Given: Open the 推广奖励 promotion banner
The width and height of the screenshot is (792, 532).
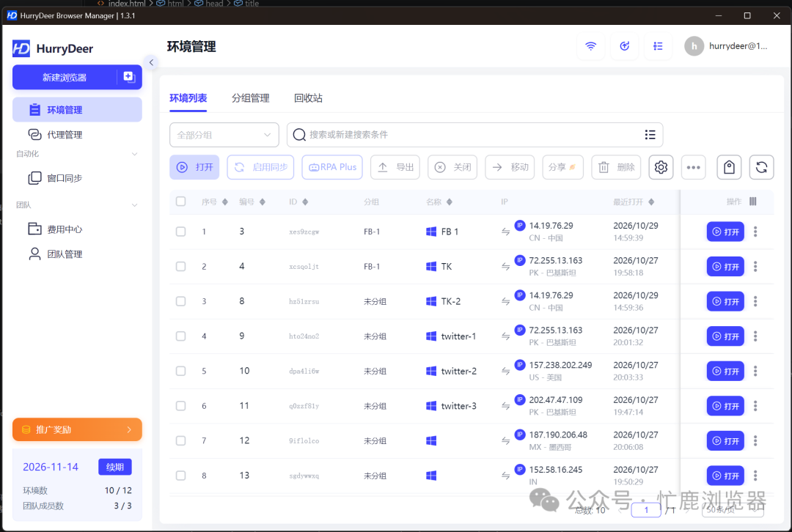Looking at the screenshot, I should 77,429.
